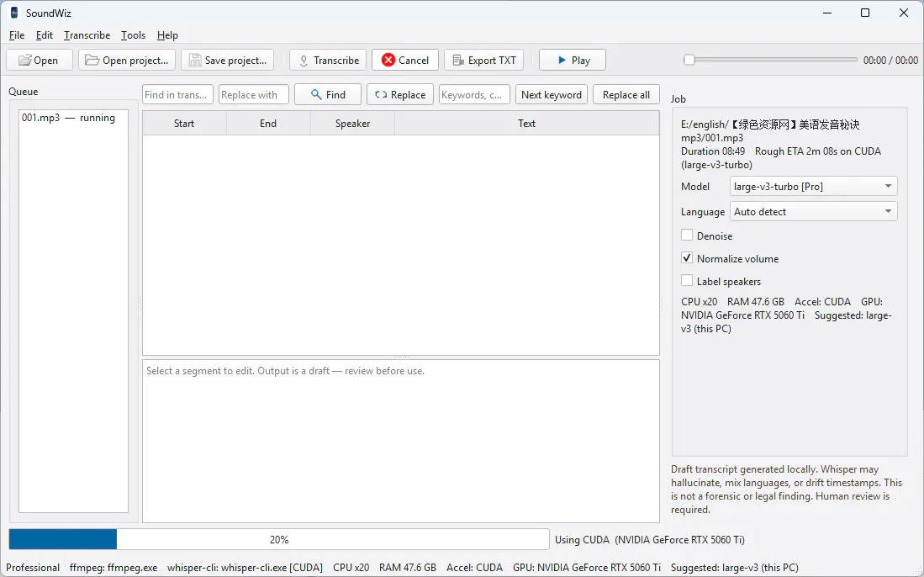The height and width of the screenshot is (577, 924).
Task: Open the Transcribe menu
Action: pos(87,35)
